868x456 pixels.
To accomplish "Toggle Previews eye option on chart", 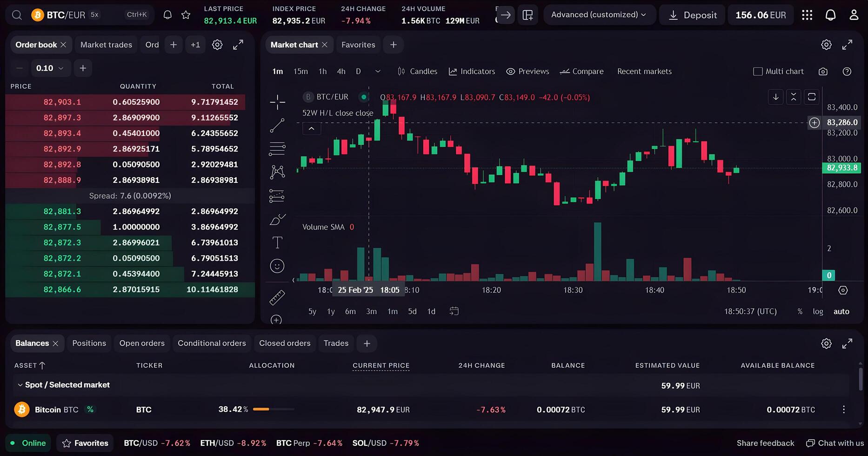I will (527, 72).
